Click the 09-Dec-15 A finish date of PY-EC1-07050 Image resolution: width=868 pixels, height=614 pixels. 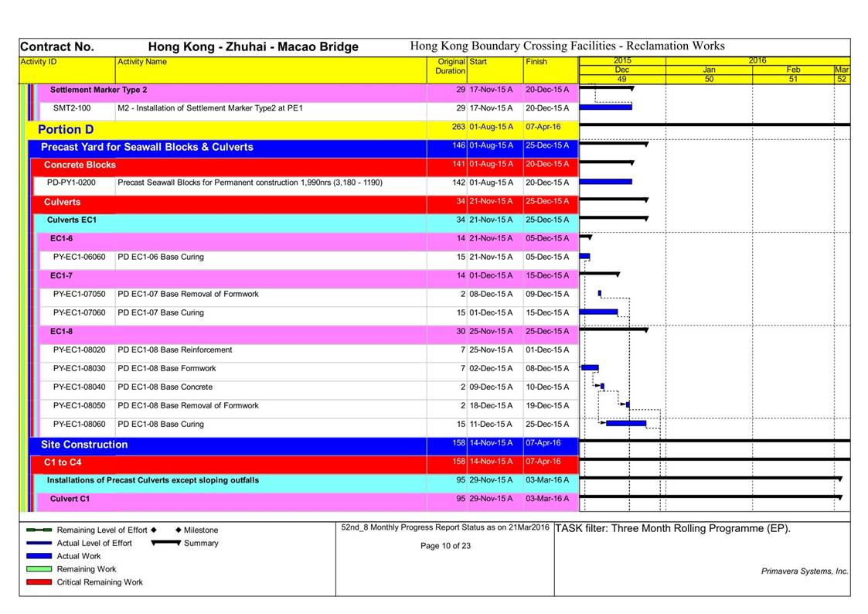pos(547,294)
